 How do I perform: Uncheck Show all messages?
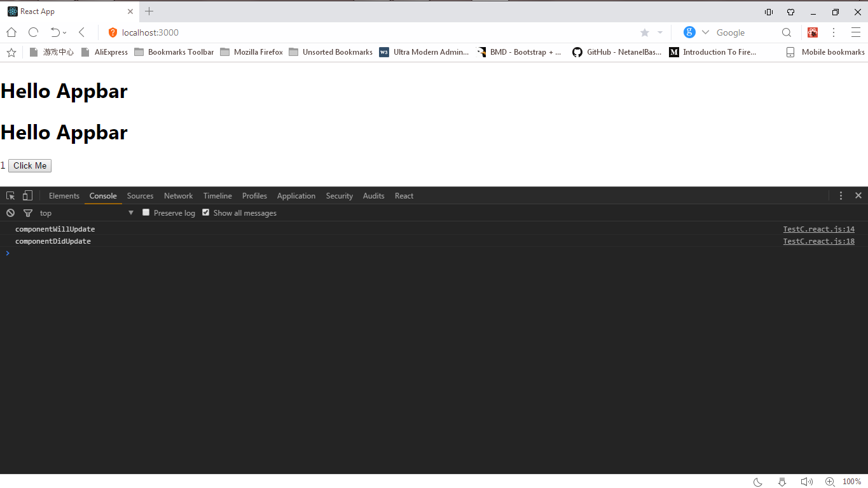pos(205,213)
